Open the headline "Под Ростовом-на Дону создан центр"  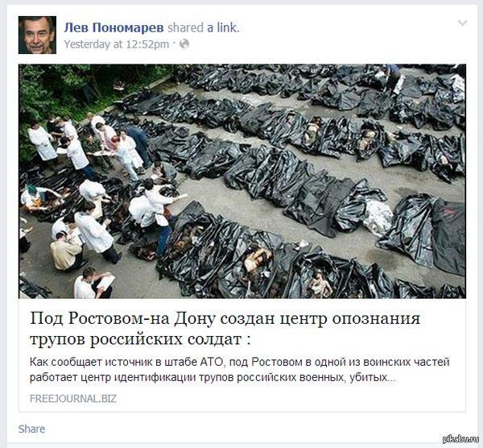225,318
